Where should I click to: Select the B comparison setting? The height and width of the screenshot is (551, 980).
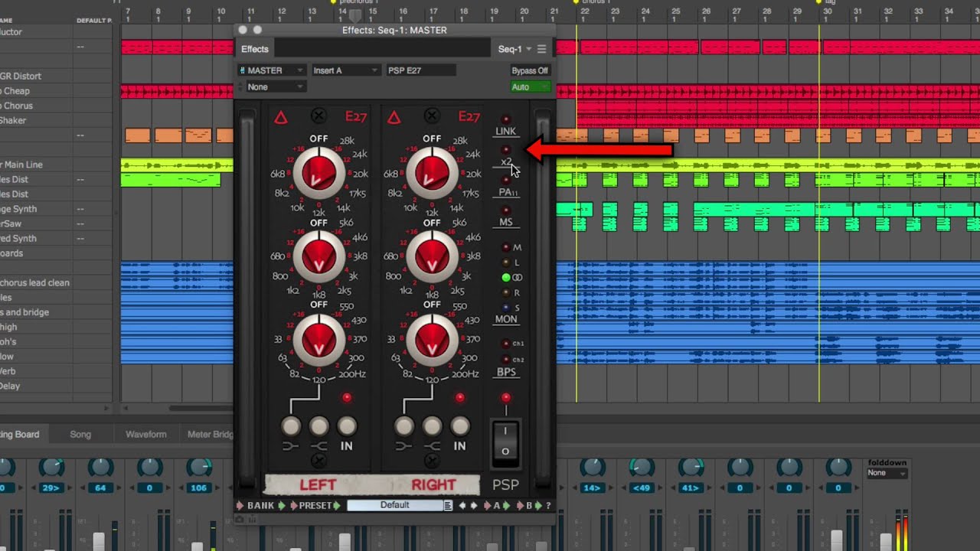tap(529, 506)
